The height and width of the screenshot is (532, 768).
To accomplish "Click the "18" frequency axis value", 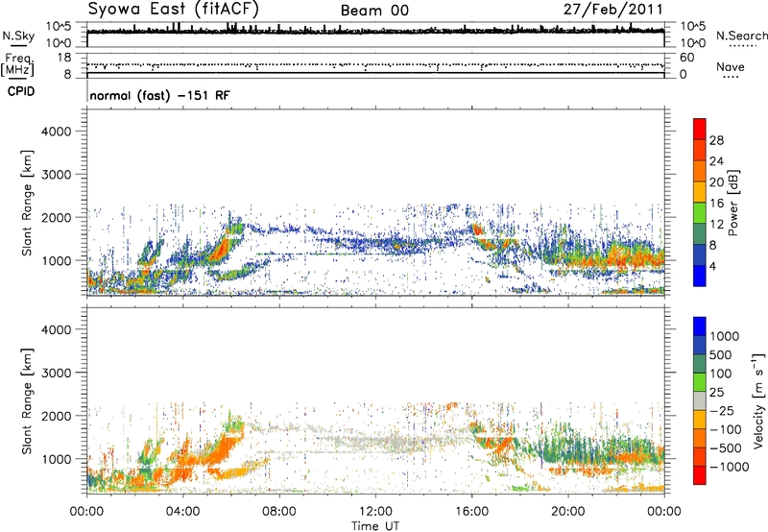I will coord(64,58).
